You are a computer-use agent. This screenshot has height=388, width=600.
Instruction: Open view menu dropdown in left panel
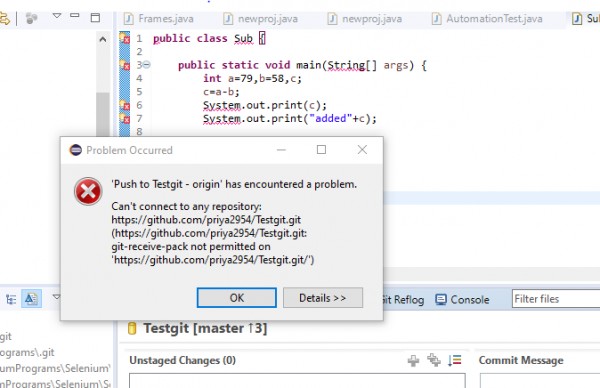click(57, 16)
